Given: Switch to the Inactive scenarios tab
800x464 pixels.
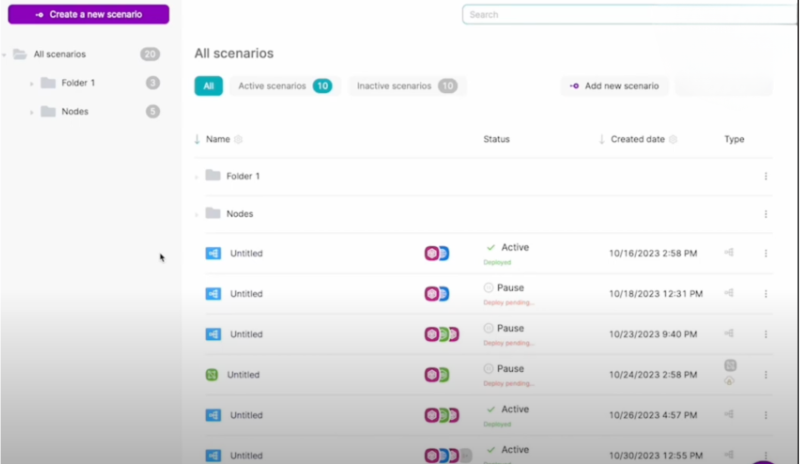Looking at the screenshot, I should 407,86.
